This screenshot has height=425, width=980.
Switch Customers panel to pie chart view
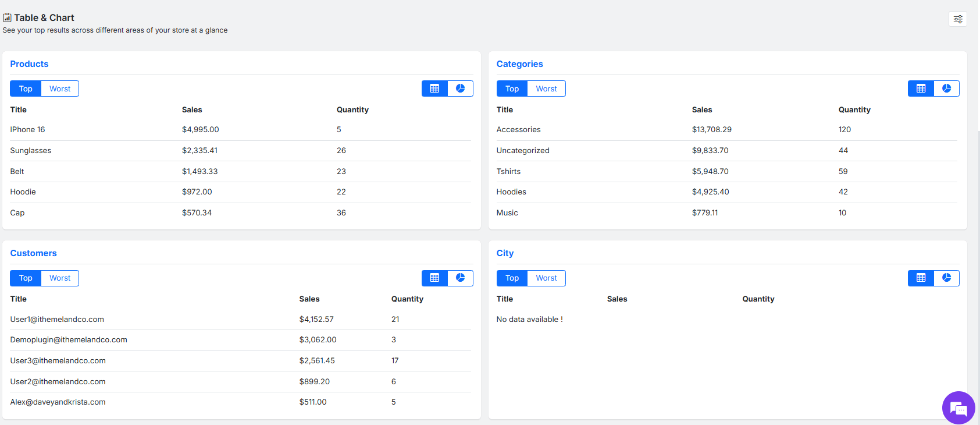[460, 278]
